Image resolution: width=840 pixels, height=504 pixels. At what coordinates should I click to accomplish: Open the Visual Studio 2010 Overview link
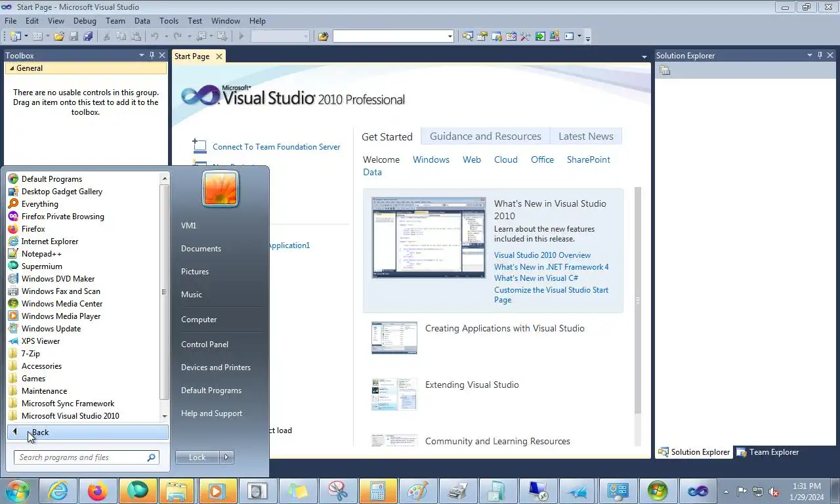click(542, 255)
